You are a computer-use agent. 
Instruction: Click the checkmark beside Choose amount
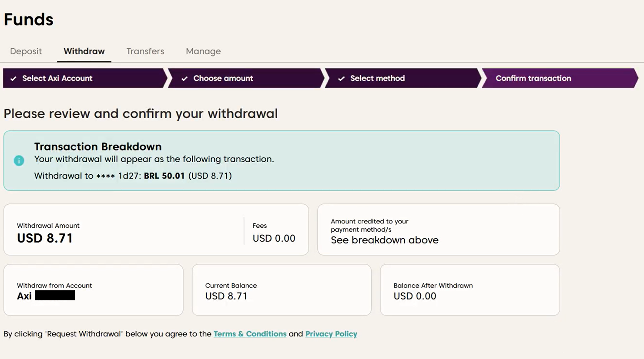pyautogui.click(x=184, y=79)
